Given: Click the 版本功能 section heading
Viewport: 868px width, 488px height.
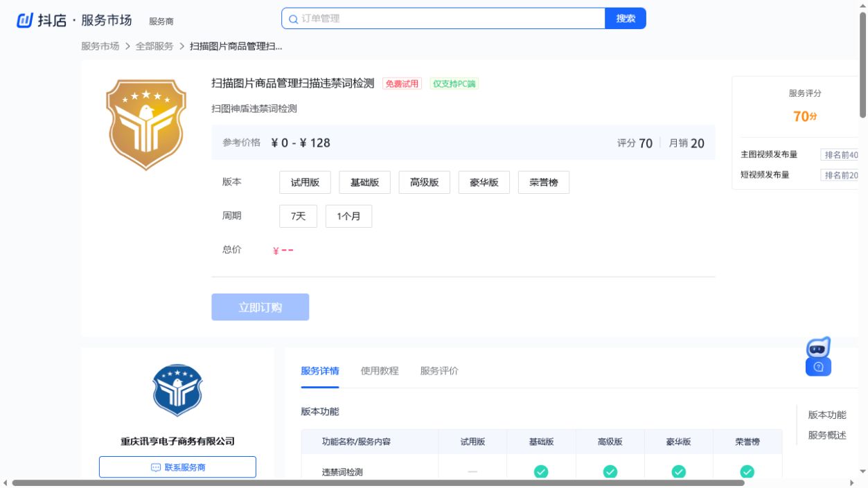Looking at the screenshot, I should pos(320,411).
